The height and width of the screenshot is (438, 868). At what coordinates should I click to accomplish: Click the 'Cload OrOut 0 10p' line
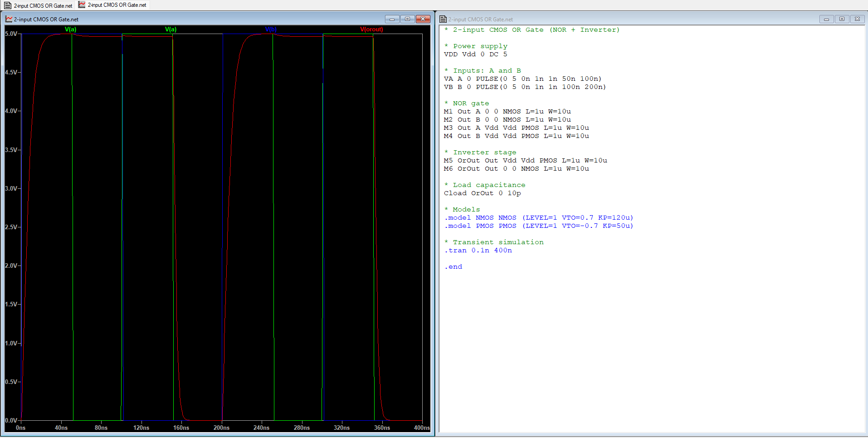pos(482,193)
